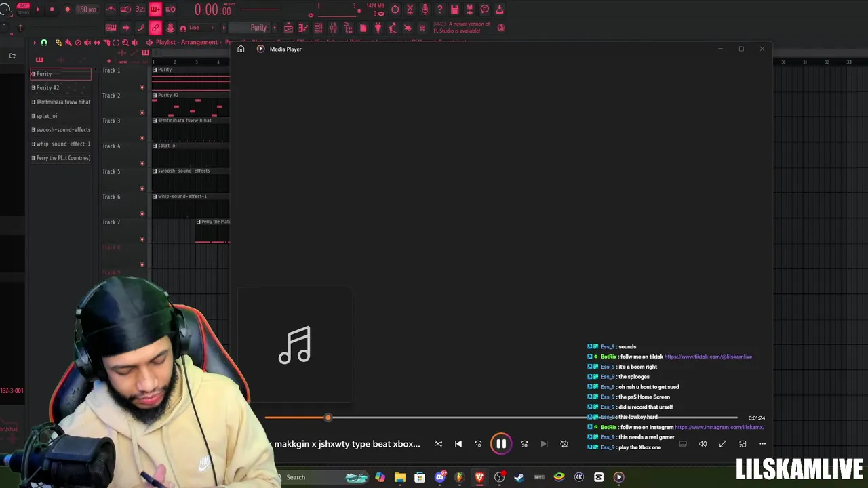
Task: Open Steam from taskbar
Action: coord(519,477)
